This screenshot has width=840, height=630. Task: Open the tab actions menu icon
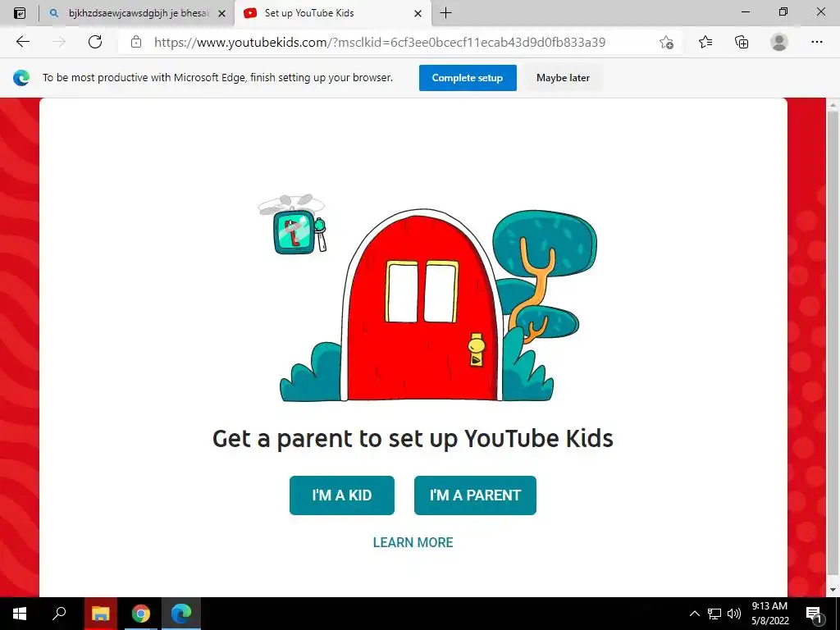(20, 13)
